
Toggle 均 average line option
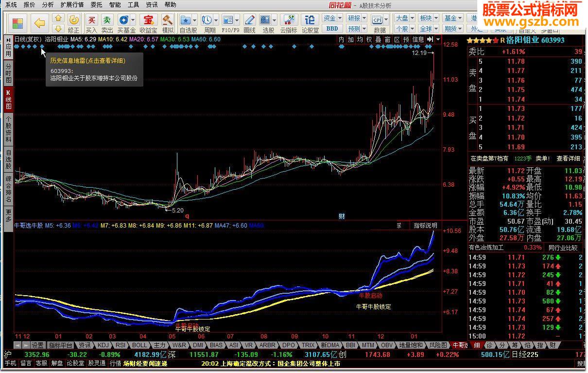coord(360,39)
